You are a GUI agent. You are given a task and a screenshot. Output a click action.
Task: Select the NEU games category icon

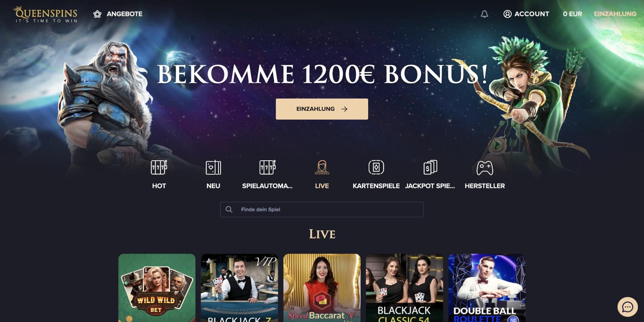tap(213, 167)
